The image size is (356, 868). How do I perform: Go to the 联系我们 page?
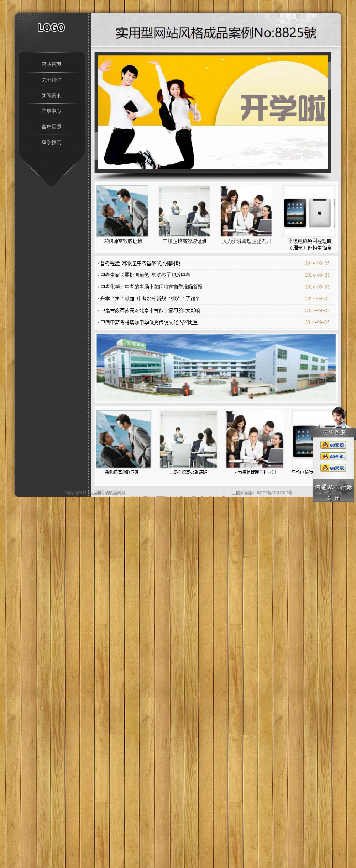pos(51,143)
